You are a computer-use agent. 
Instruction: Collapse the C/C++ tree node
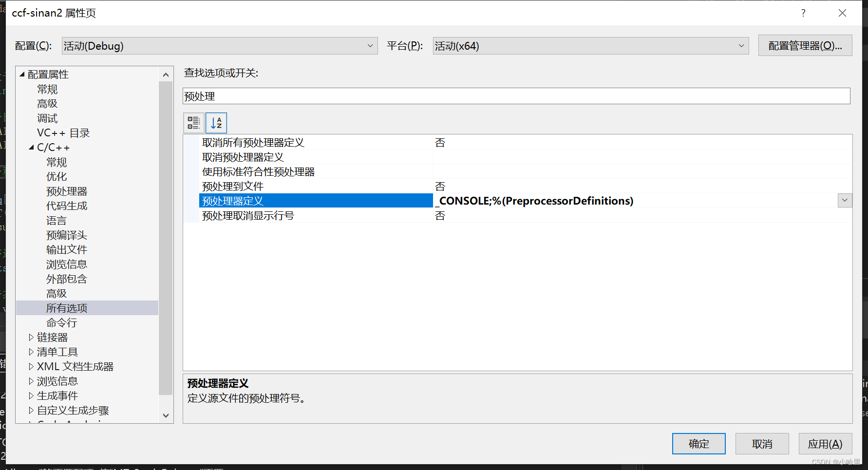point(31,147)
